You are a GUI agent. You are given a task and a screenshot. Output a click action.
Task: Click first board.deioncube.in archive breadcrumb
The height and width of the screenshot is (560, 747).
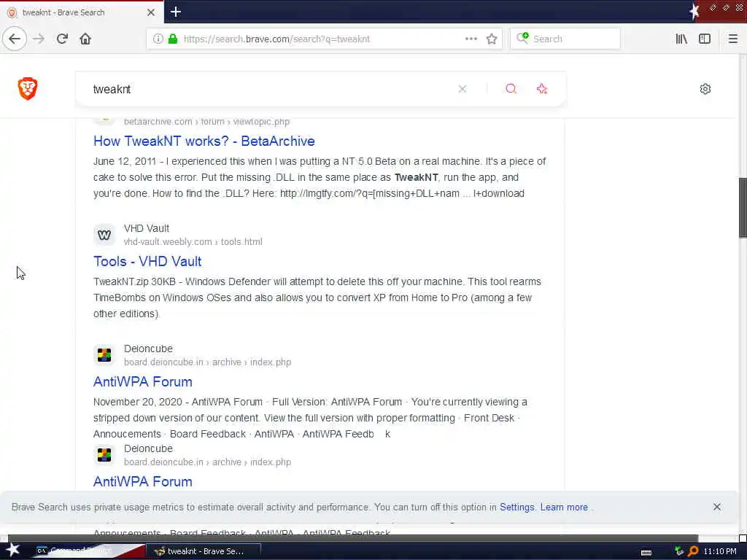pos(207,362)
